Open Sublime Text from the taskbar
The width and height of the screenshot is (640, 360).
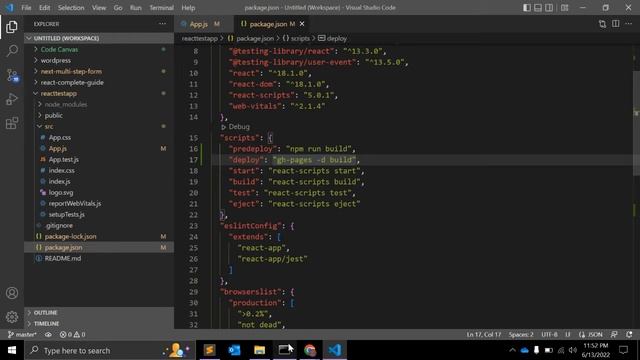pos(209,350)
